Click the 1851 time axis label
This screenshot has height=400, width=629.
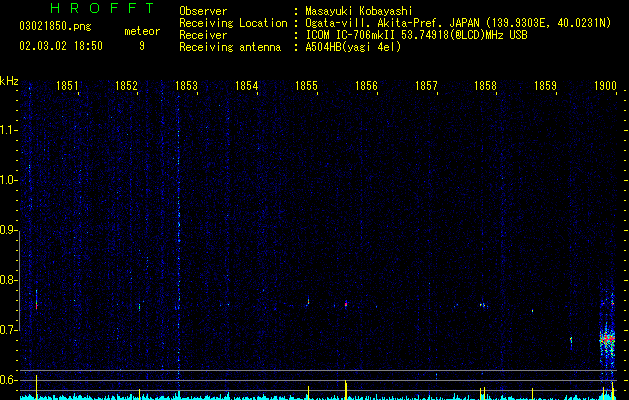[67, 86]
